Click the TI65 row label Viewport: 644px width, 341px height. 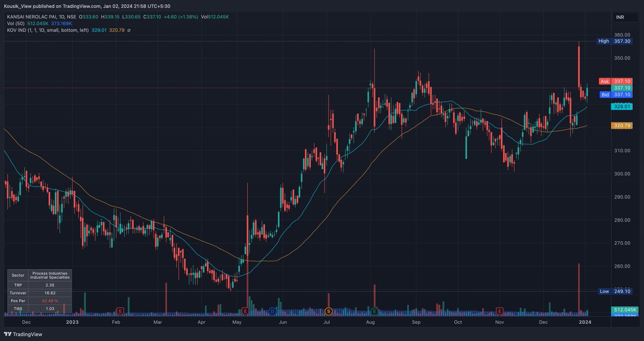pyautogui.click(x=18, y=309)
